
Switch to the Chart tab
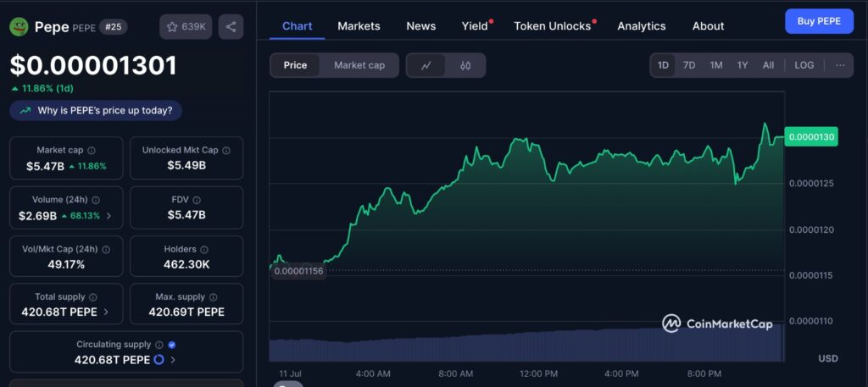(x=298, y=26)
